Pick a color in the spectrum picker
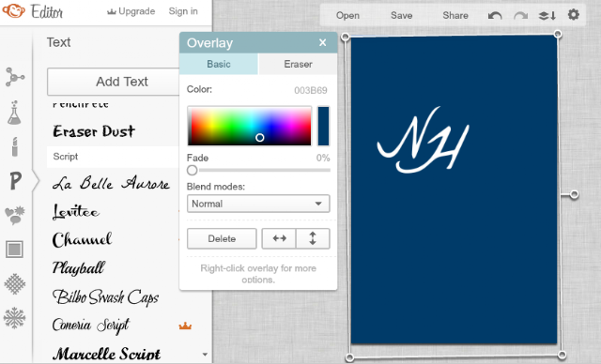Image resolution: width=601 pixels, height=364 pixels. coord(250,126)
